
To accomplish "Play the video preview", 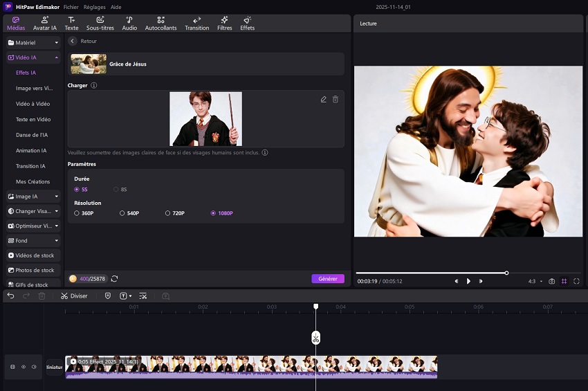I will (468, 281).
